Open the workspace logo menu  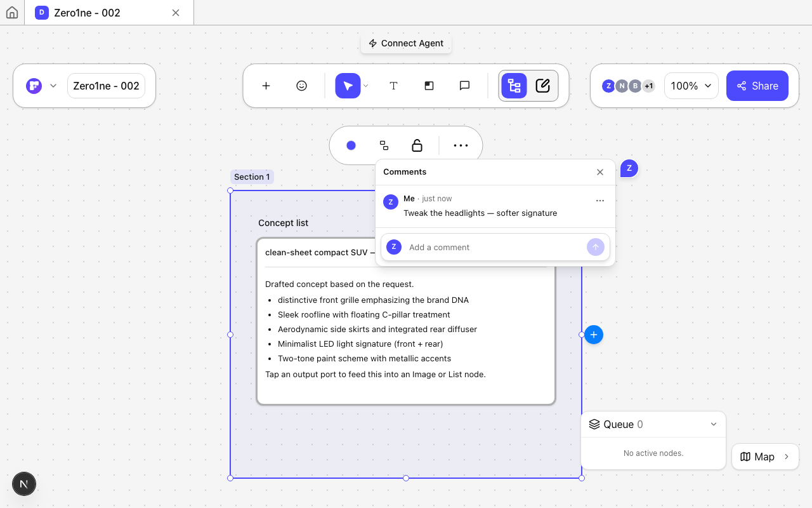tap(41, 86)
